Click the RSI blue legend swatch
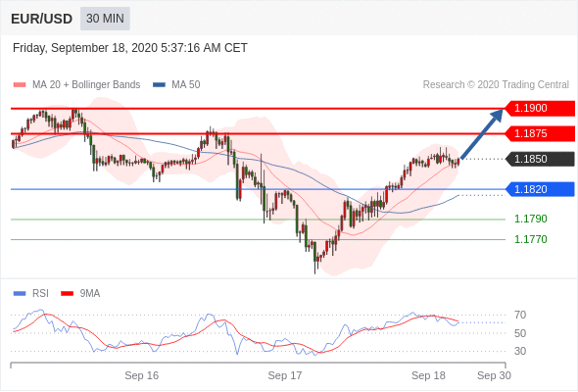Viewport: 578px width, 392px height. (20, 294)
